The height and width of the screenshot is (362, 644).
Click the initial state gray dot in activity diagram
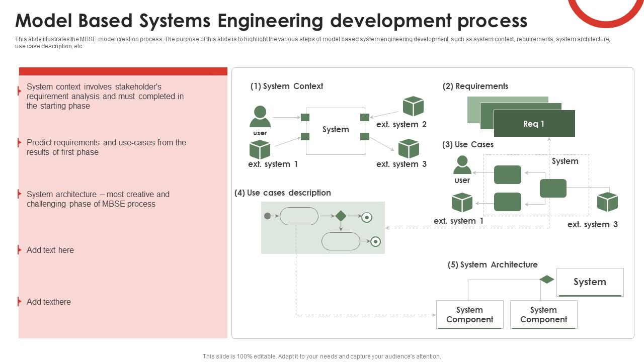coord(268,216)
